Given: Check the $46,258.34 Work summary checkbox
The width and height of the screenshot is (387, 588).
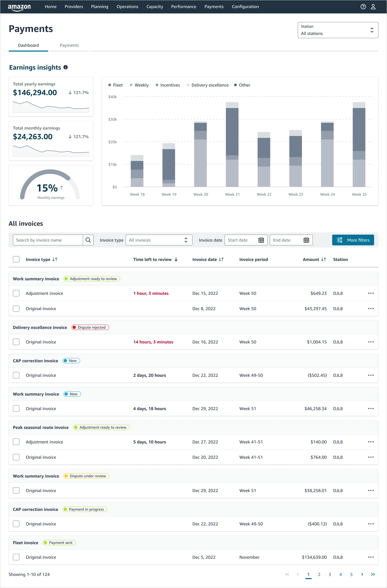Looking at the screenshot, I should (x=16, y=408).
